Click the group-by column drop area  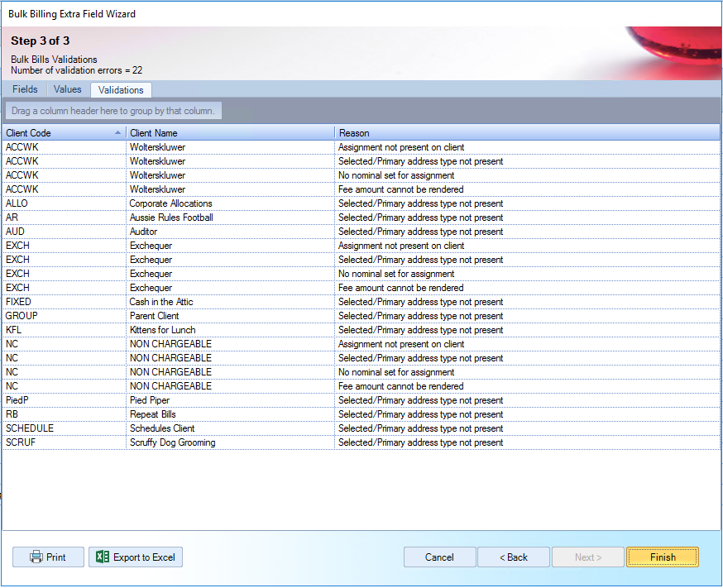[113, 111]
